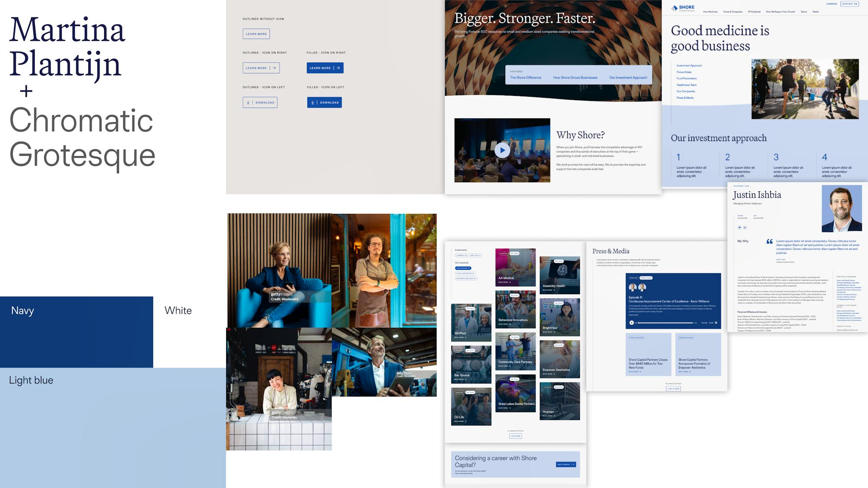Open the BrightView company card
Image resolution: width=868 pixels, height=488 pixels.
[x=560, y=317]
